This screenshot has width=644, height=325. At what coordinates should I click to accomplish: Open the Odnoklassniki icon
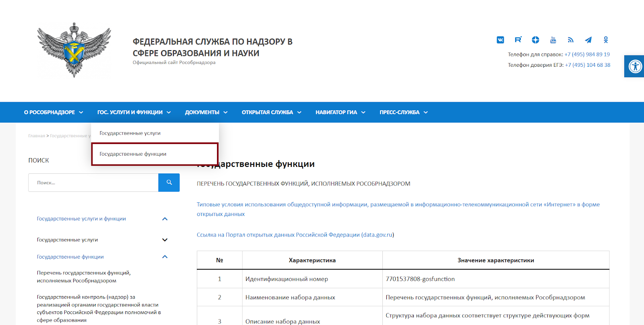pyautogui.click(x=606, y=40)
